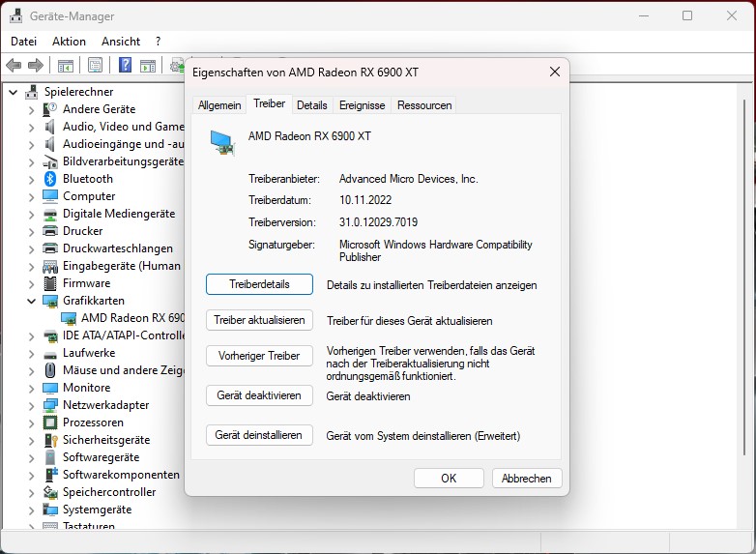Viewport: 756px width, 554px height.
Task: Expand the Laufwerke category
Action: 31,354
